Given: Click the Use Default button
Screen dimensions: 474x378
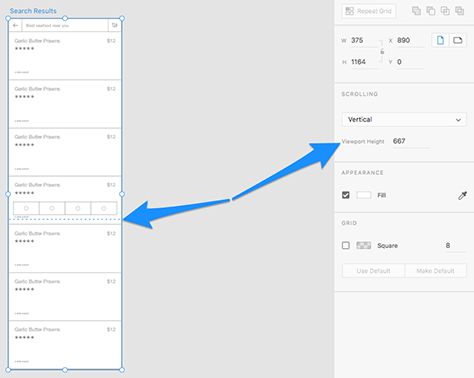Looking at the screenshot, I should pos(373,271).
